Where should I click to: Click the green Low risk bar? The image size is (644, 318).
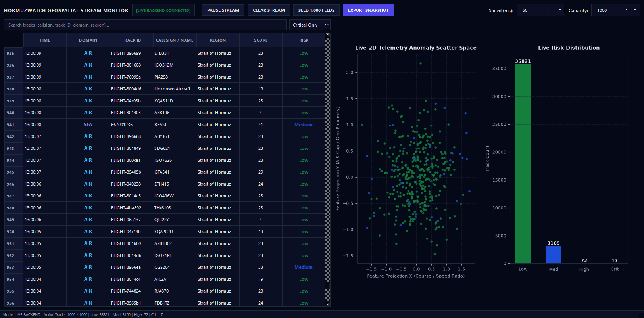(x=523, y=163)
